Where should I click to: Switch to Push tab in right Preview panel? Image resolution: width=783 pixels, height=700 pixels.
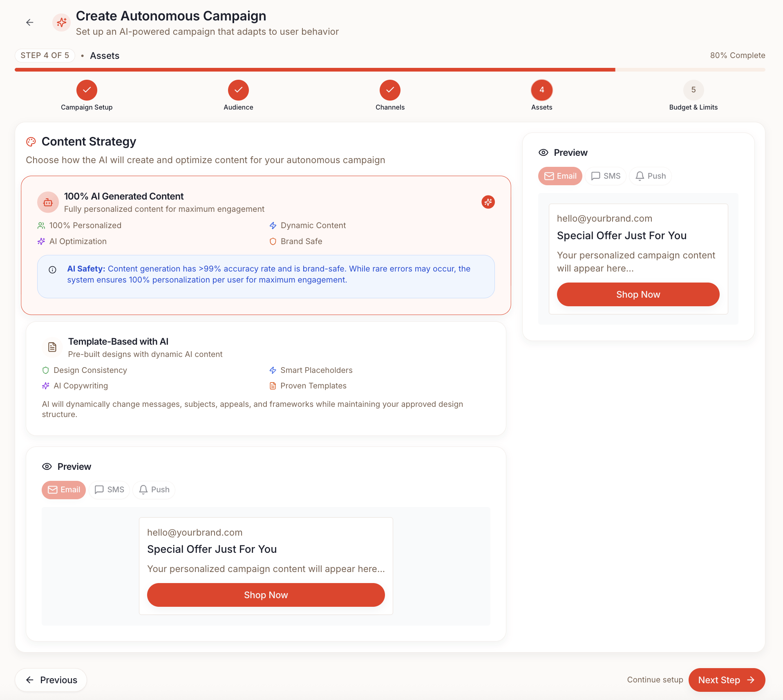[x=650, y=176]
